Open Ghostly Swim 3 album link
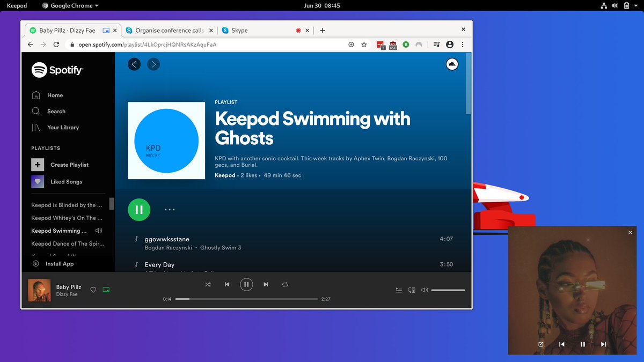Viewport: 644px width, 362px height. [x=221, y=248]
